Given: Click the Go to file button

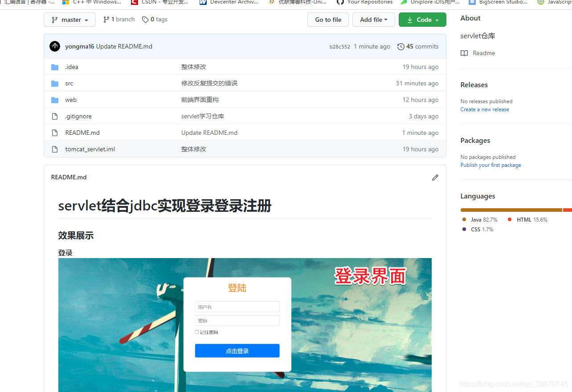Looking at the screenshot, I should (x=328, y=20).
